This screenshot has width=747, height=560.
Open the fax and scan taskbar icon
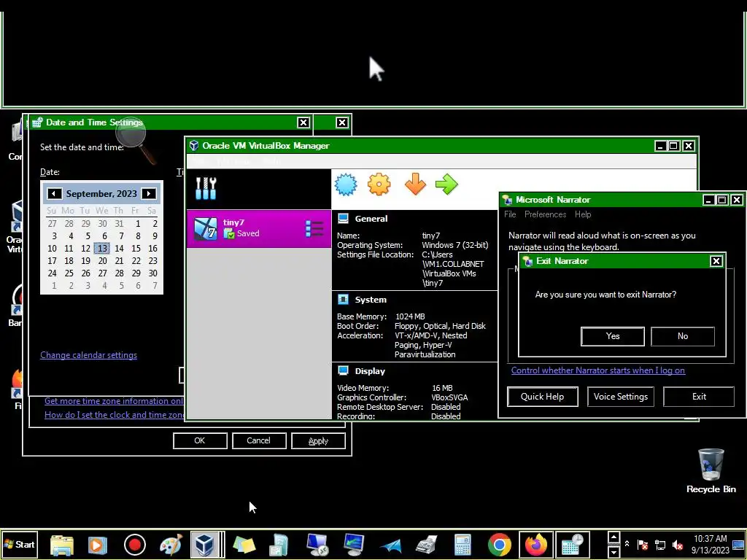click(x=426, y=545)
